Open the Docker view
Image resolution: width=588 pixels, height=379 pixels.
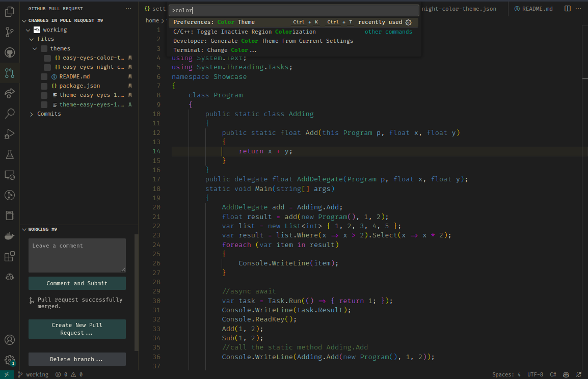click(x=10, y=236)
